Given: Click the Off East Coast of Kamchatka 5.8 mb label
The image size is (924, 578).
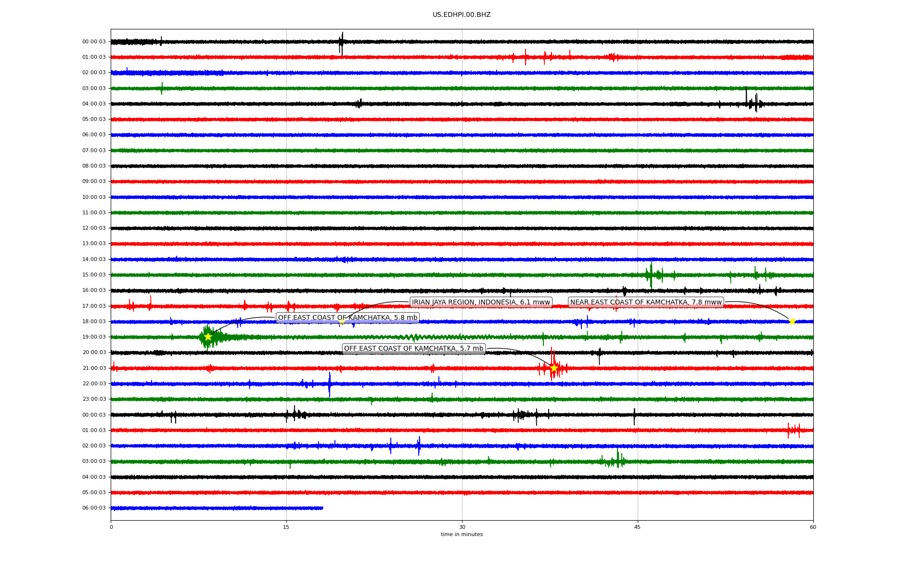Looking at the screenshot, I should 347,317.
